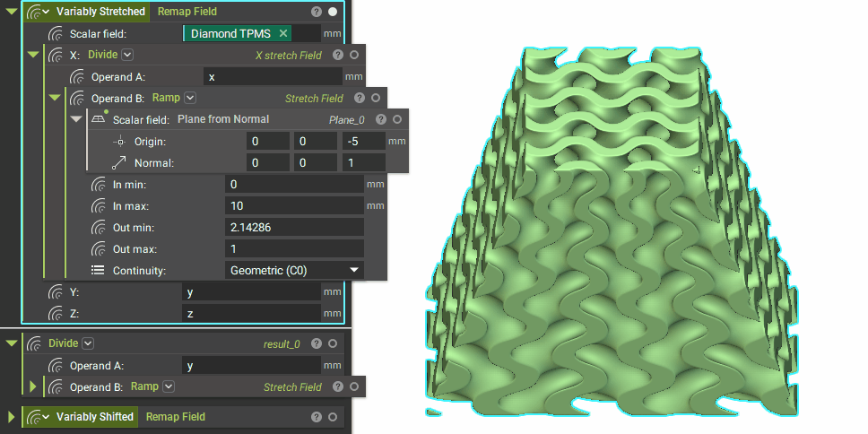
Task: Expand the collapsed Variably Shifted block
Action: point(12,417)
